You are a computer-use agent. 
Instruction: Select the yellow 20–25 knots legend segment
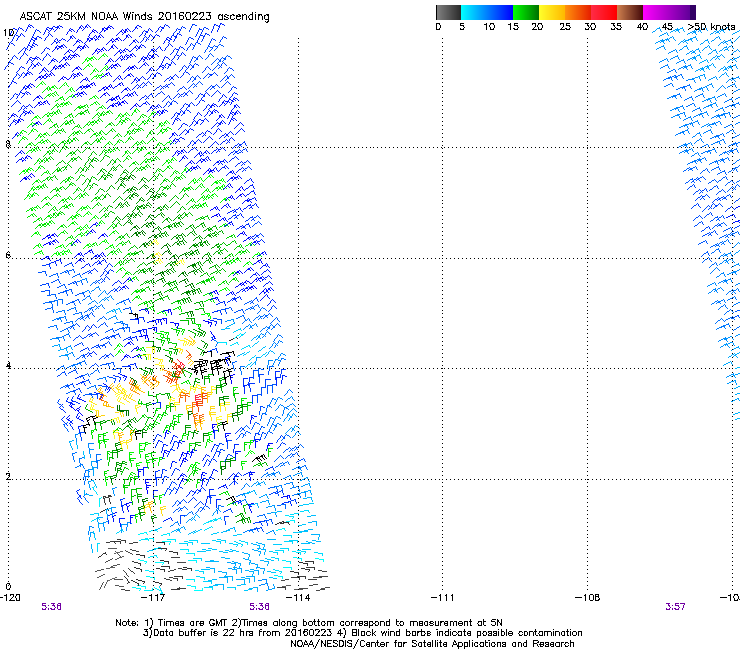552,12
